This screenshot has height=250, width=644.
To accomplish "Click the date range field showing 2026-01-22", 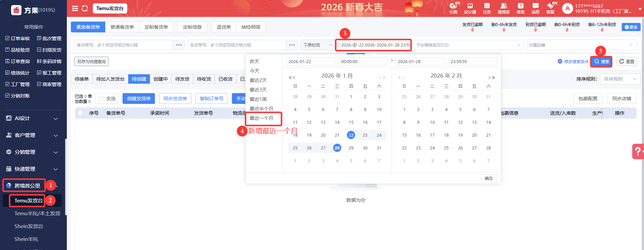I will pyautogui.click(x=373, y=45).
